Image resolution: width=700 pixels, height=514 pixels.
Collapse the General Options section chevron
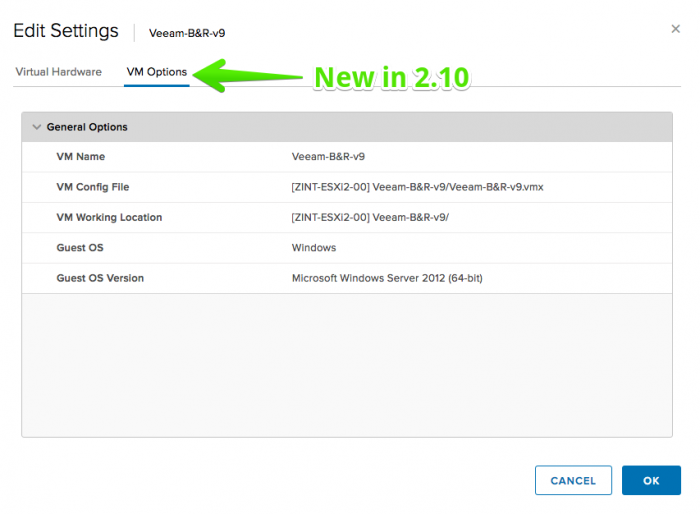click(x=37, y=127)
